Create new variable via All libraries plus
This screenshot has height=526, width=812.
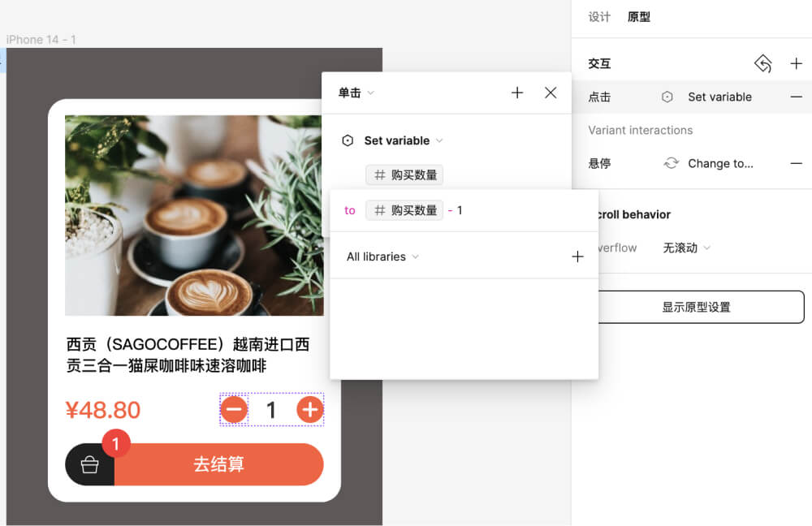[x=577, y=257]
